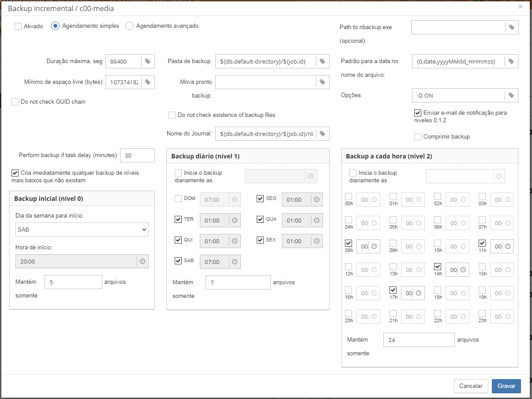532x399 pixels.
Task: Click tag icon for Path to nbackup.exe
Action: click(512, 27)
